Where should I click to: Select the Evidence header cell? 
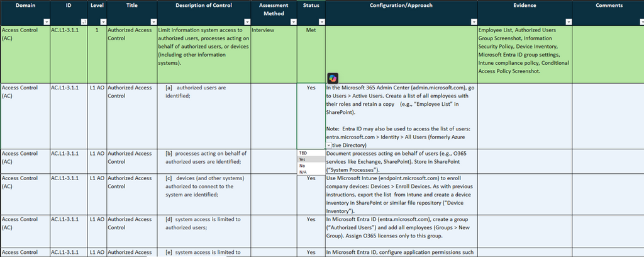(525, 13)
